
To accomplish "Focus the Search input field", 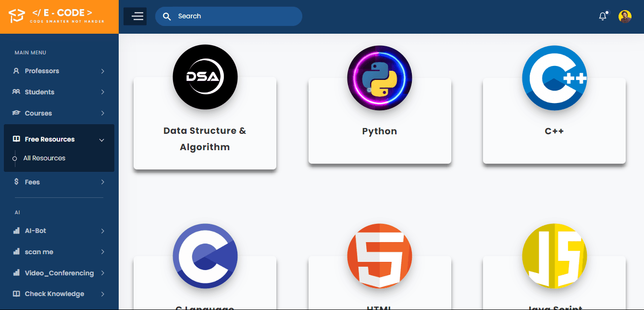I will [229, 16].
